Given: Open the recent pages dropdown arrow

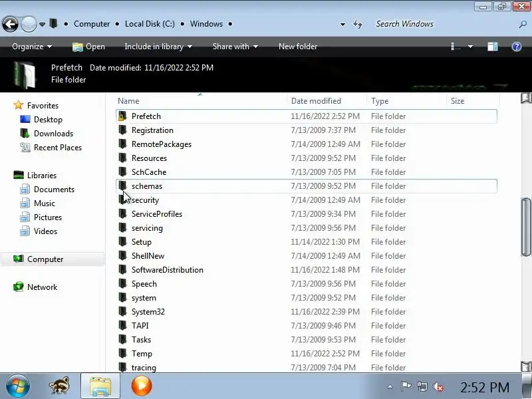Looking at the screenshot, I should coord(42,25).
